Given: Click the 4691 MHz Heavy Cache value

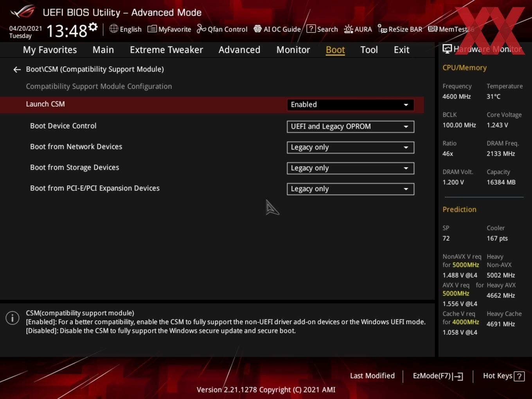Looking at the screenshot, I should pyautogui.click(x=501, y=324).
